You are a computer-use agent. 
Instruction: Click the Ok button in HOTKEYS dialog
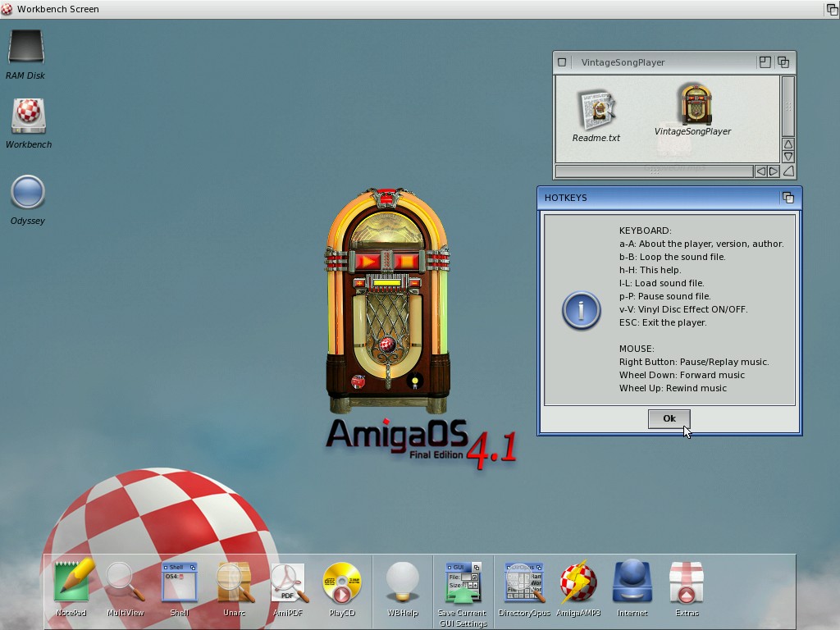(x=669, y=418)
